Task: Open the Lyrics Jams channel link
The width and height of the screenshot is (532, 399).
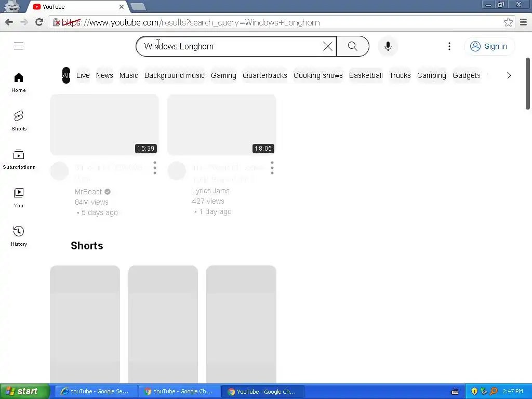Action: 211,191
